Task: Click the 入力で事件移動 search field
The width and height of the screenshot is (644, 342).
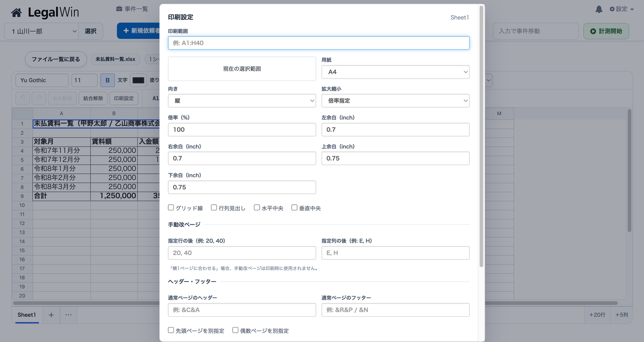Action: [536, 31]
